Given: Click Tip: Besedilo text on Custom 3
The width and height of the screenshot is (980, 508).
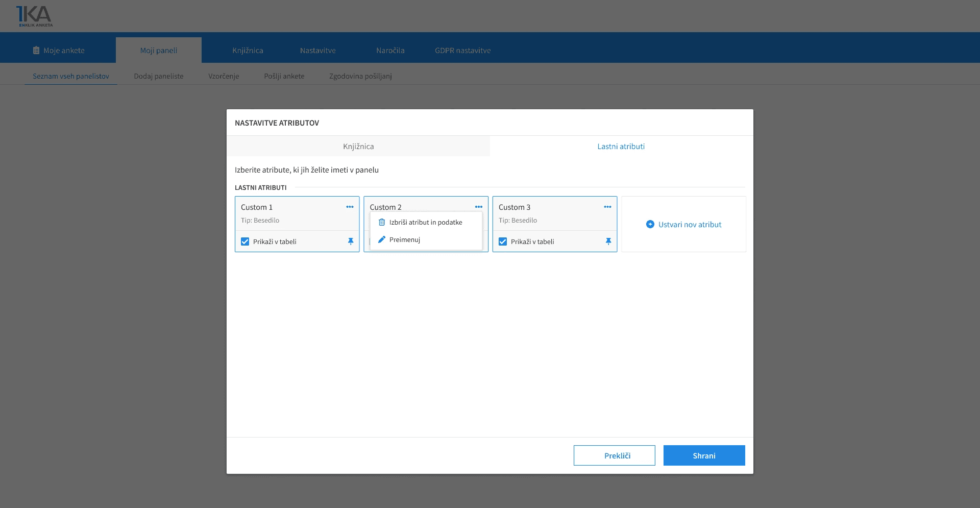Looking at the screenshot, I should (518, 220).
